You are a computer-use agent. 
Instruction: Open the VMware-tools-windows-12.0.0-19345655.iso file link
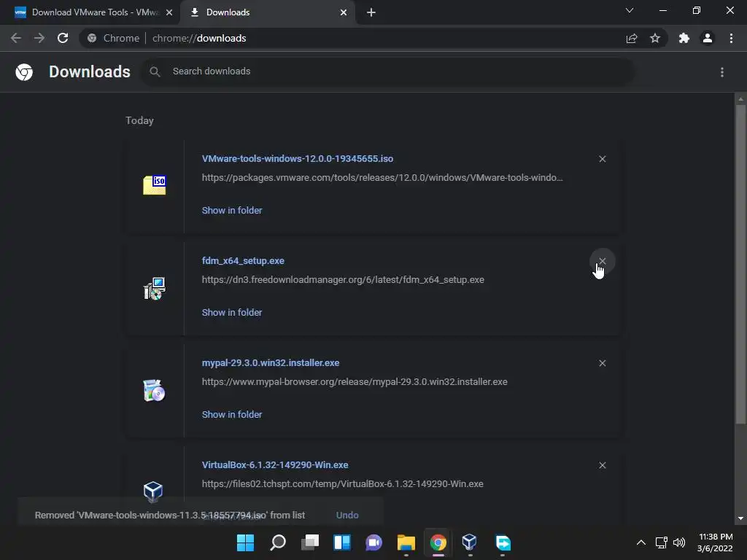298,158
